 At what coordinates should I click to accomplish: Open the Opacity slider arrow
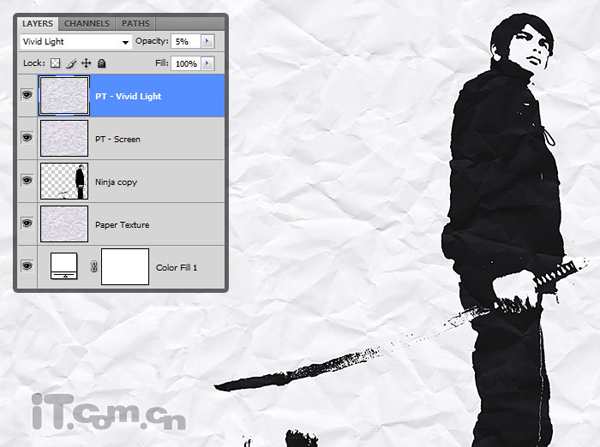point(207,41)
